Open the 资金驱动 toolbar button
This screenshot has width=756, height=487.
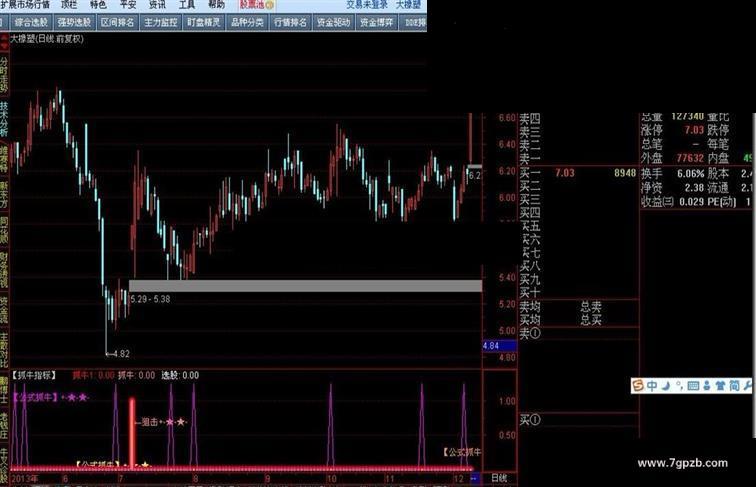[x=334, y=23]
